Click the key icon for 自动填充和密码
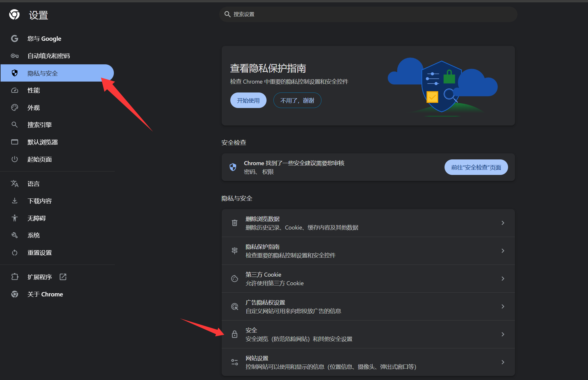The width and height of the screenshot is (588, 380). (15, 56)
